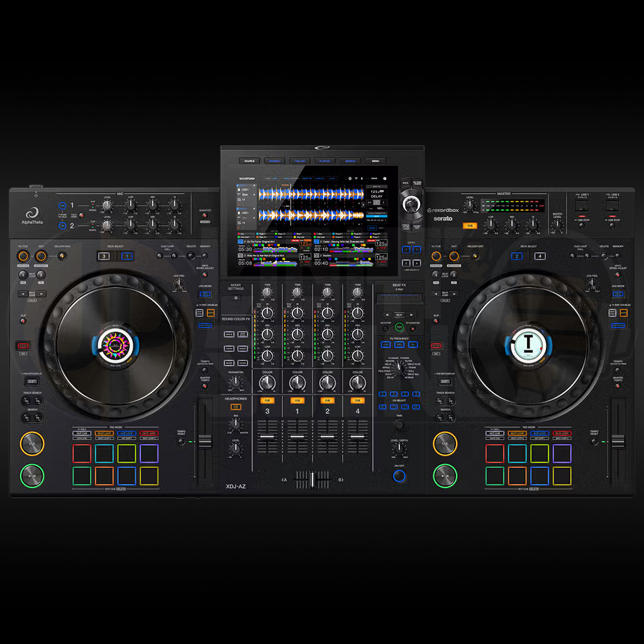Screen dimensions: 644x644
Task: Cue mixer channel 4 in headphones
Action: [357, 401]
